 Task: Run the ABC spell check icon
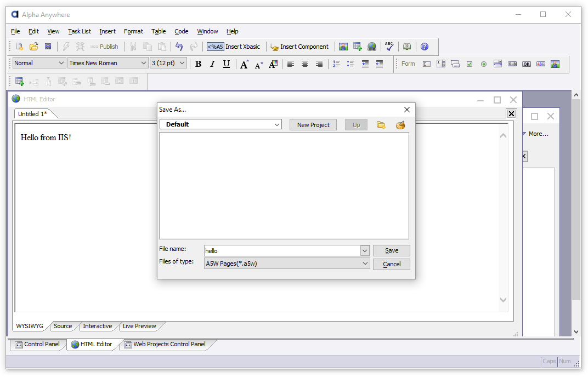pyautogui.click(x=389, y=47)
